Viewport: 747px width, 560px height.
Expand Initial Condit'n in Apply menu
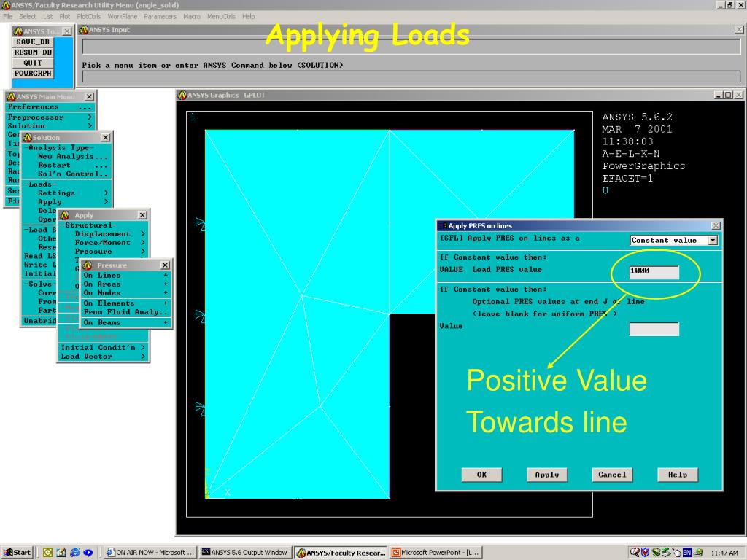click(x=102, y=348)
